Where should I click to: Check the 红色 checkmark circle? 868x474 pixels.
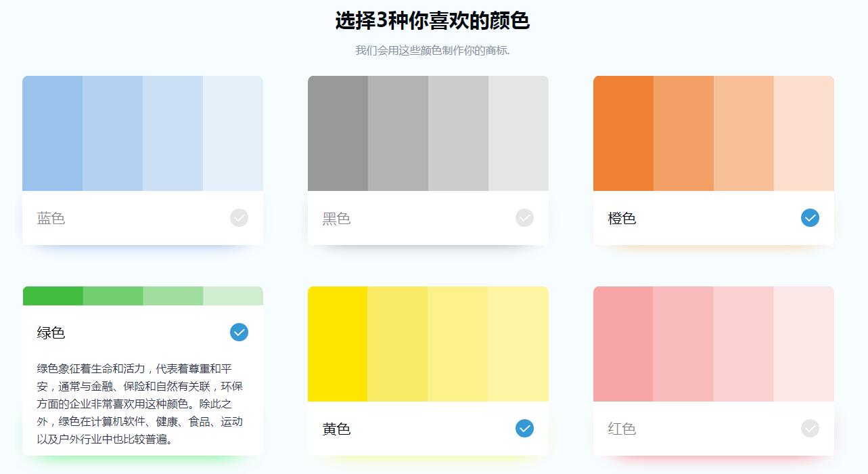pos(810,429)
